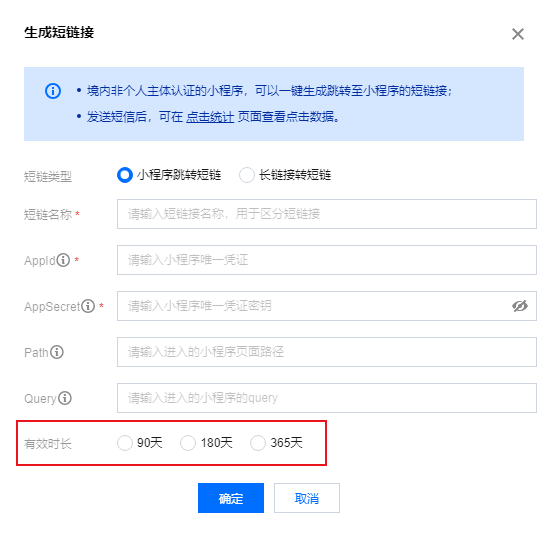Focus the 短链名称 name input field
The image size is (545, 536).
coord(327,214)
